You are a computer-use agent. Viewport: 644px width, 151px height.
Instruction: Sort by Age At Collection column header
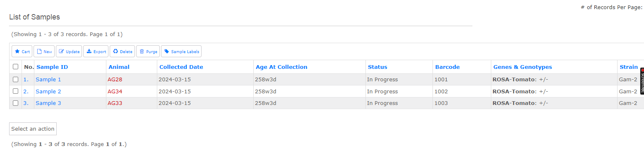[x=281, y=67]
